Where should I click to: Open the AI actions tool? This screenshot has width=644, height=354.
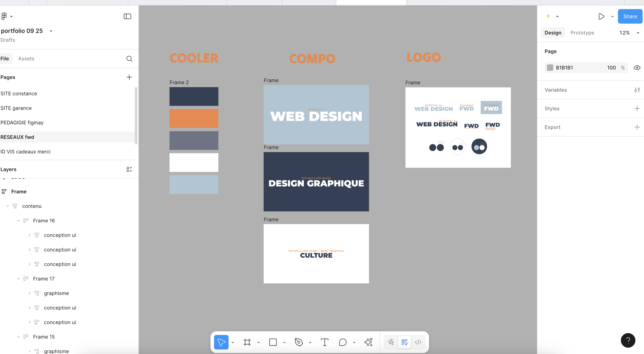[368, 342]
